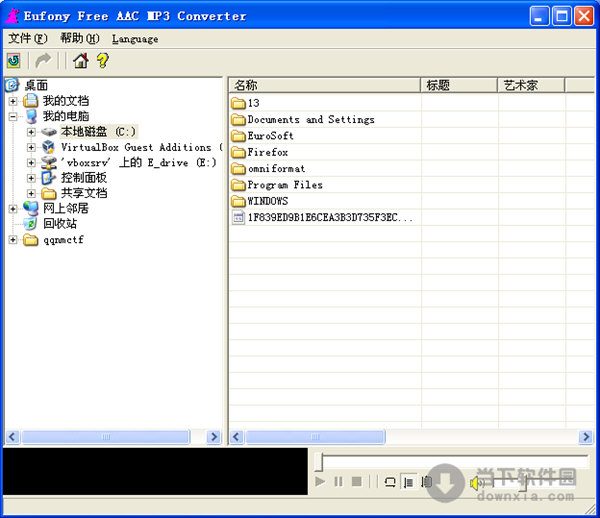Click the tree pane horizontal scrollbar thumb

coord(106,437)
